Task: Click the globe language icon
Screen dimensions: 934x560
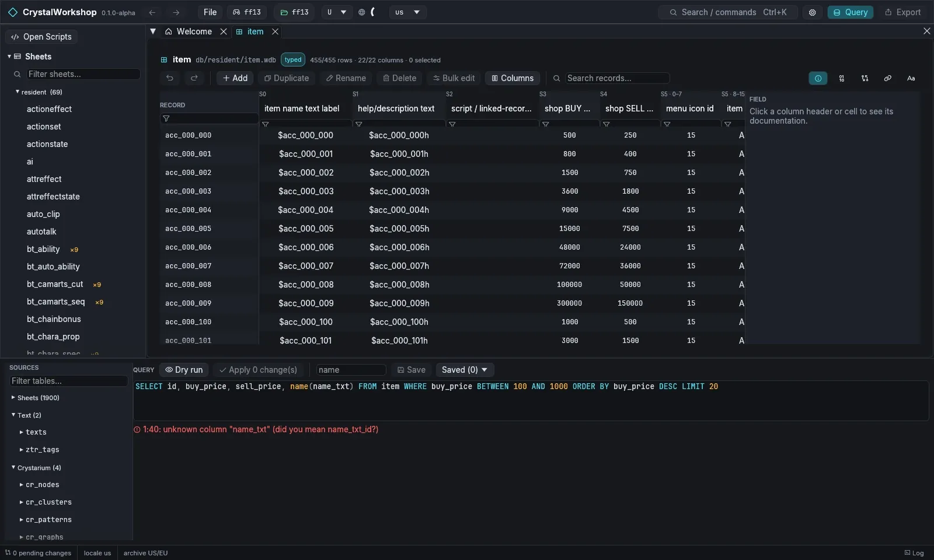Action: [362, 12]
